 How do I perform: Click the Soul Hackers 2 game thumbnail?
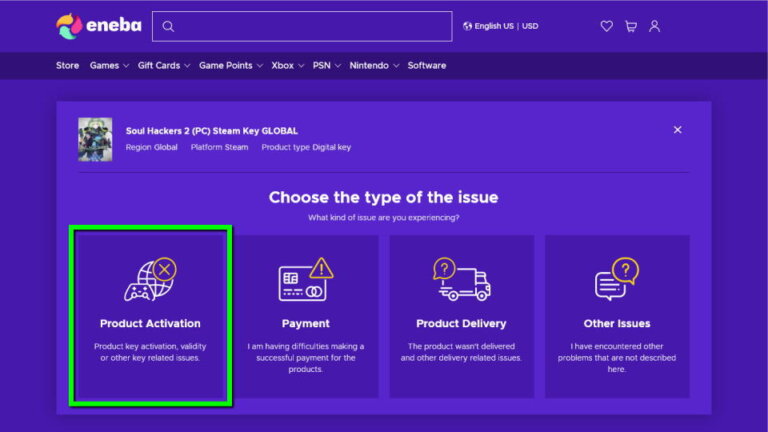click(x=95, y=139)
